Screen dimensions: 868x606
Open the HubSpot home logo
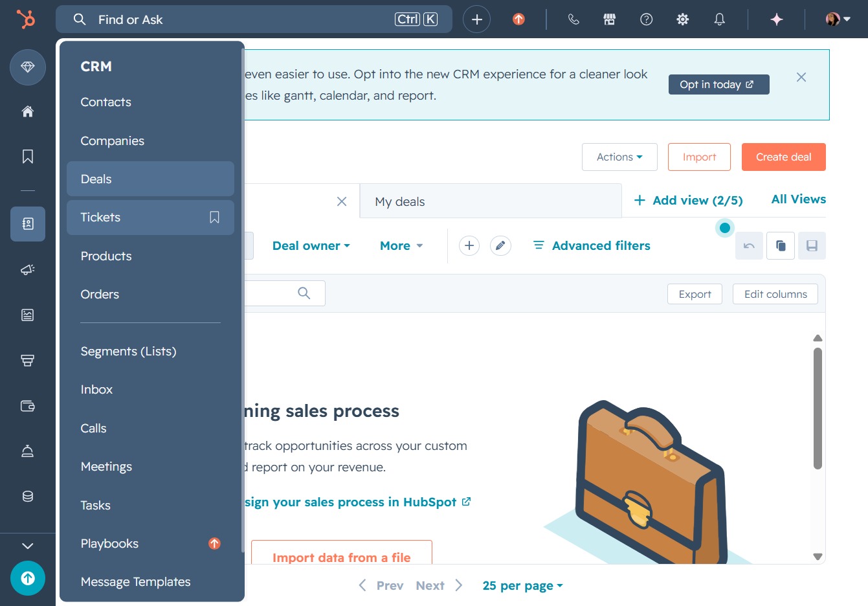tap(26, 19)
